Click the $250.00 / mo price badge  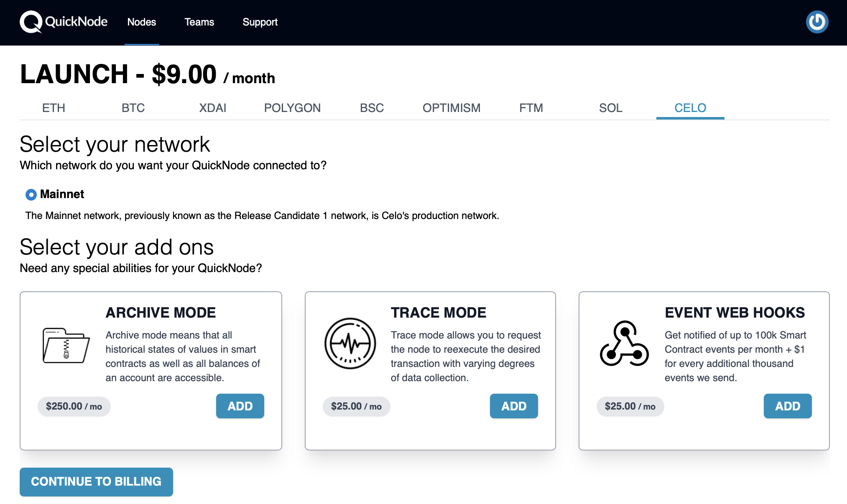coord(74,407)
